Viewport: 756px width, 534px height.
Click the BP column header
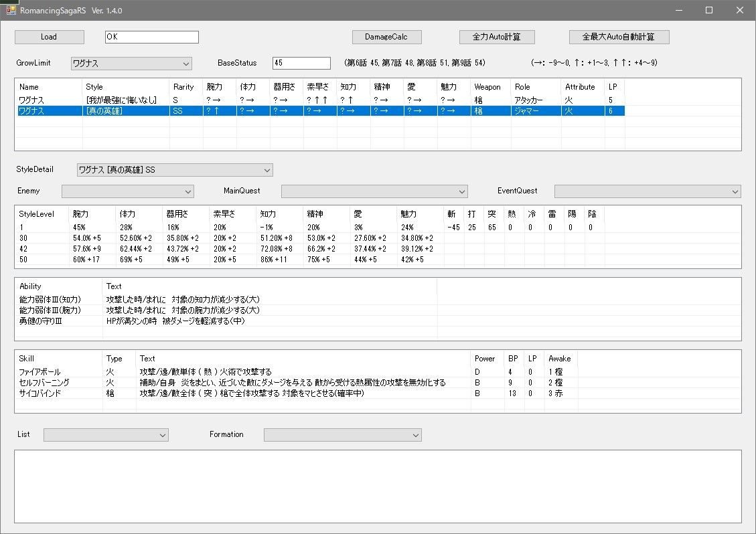point(513,359)
